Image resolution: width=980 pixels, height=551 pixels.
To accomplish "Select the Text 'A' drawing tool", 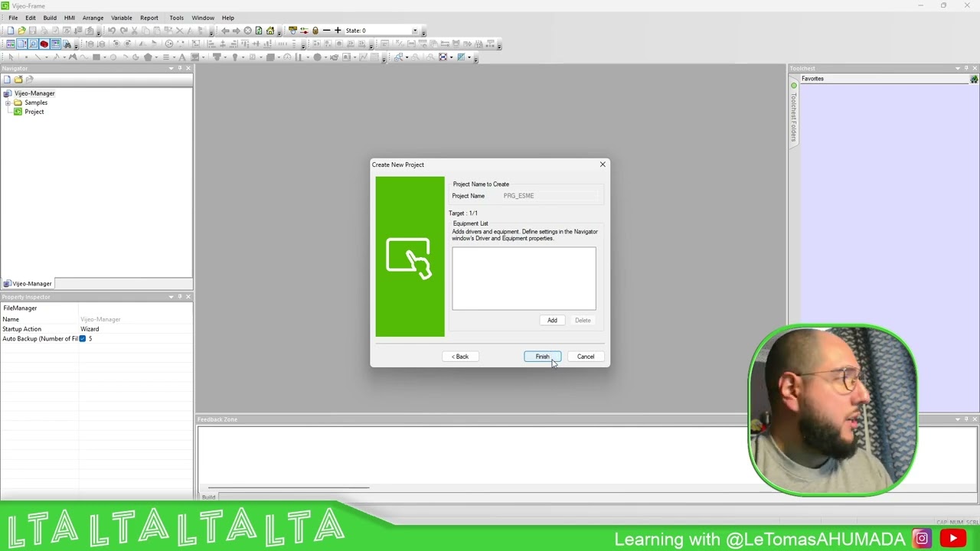I will tap(181, 57).
